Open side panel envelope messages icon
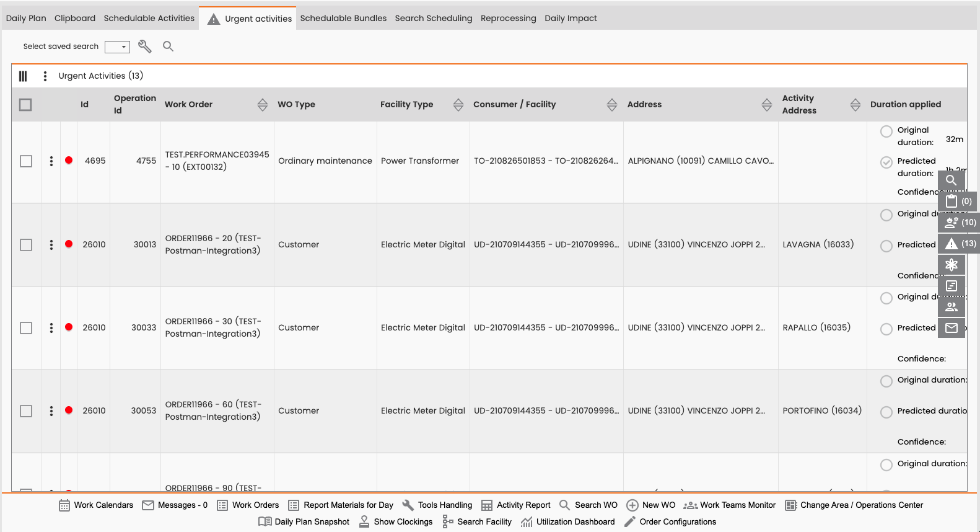 click(952, 328)
